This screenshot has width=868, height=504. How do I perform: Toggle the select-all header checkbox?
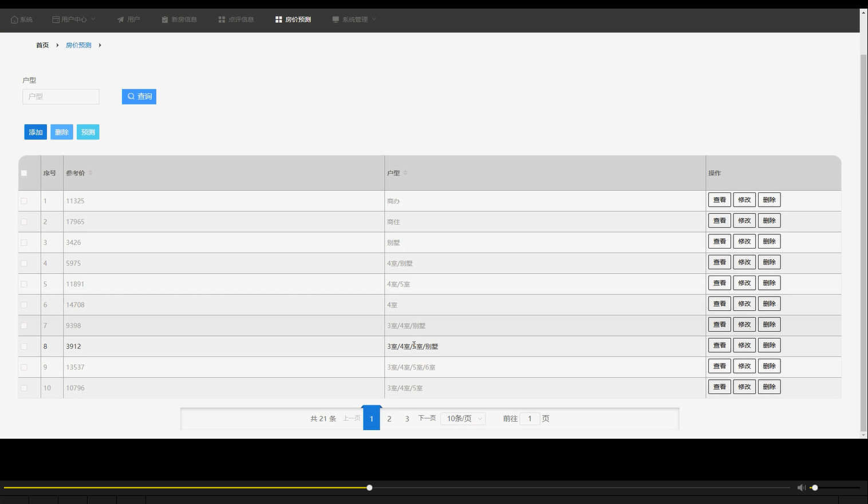(x=24, y=173)
